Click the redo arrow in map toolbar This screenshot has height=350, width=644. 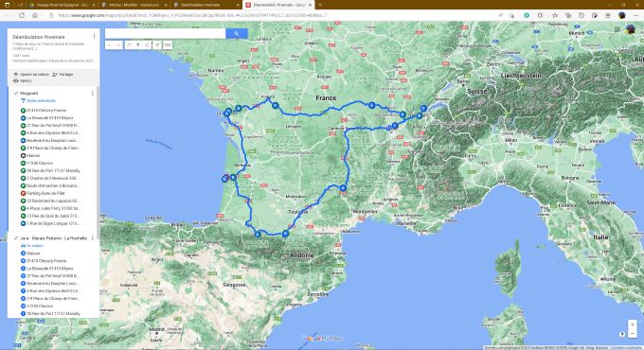118,45
